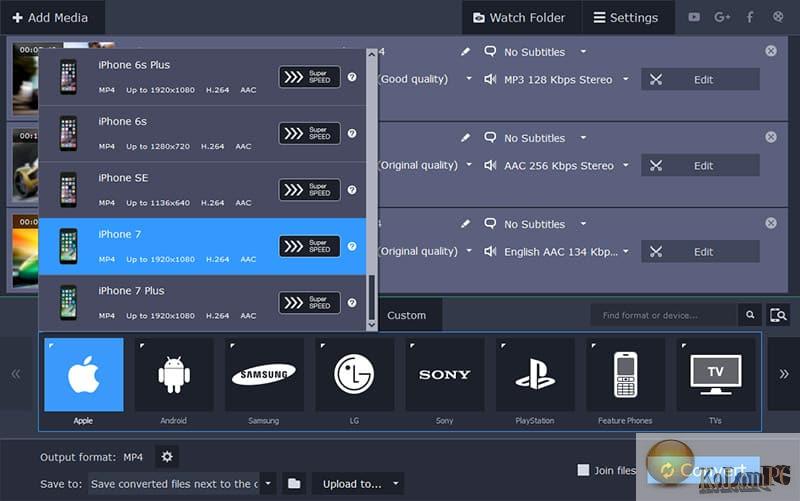Click the preset list scroll-down arrow
Image resolution: width=800 pixels, height=501 pixels.
pos(372,324)
